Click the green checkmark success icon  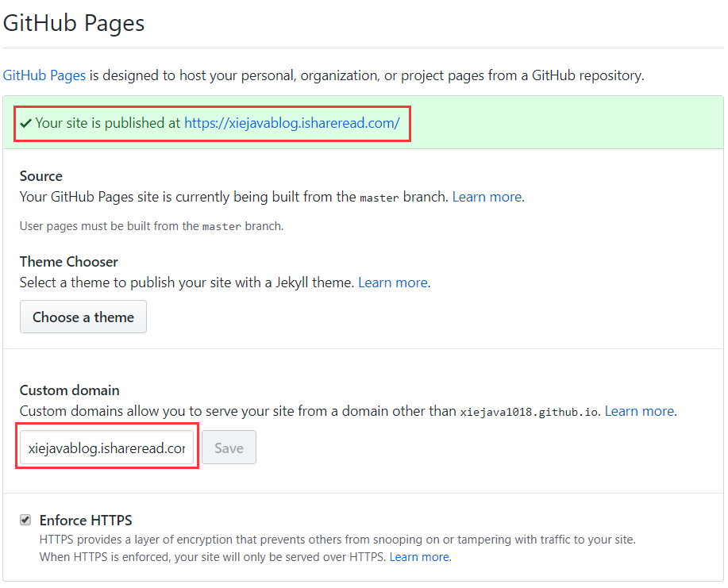26,123
